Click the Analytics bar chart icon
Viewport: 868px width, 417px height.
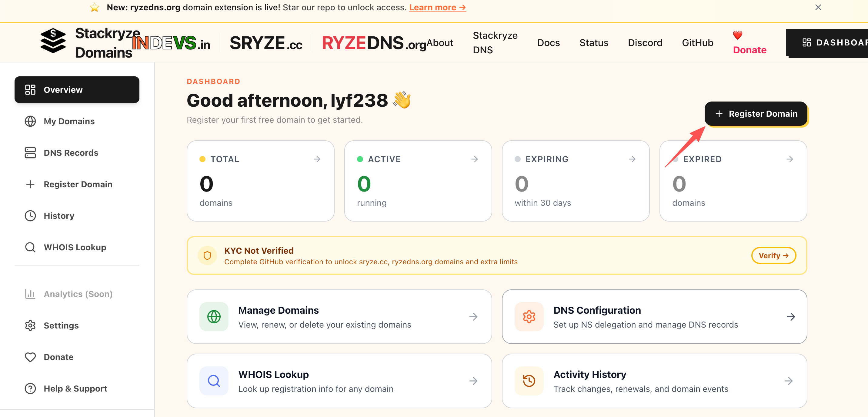pos(30,294)
